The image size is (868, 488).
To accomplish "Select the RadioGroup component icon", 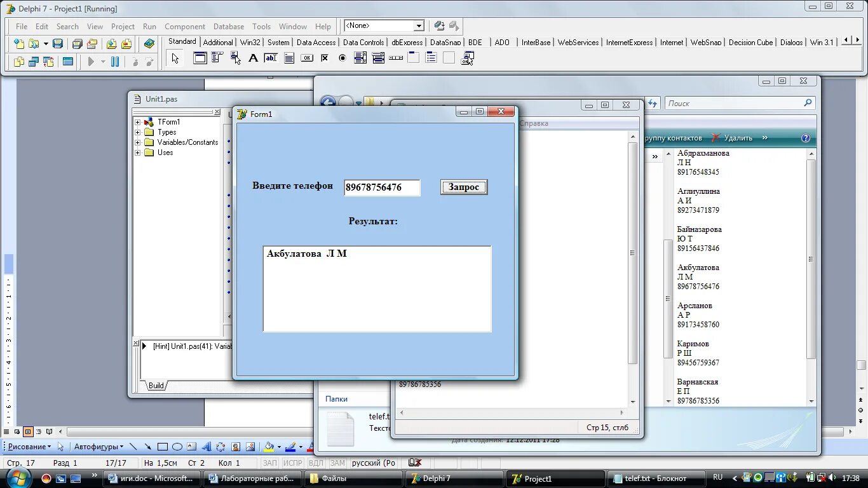I will tap(431, 58).
